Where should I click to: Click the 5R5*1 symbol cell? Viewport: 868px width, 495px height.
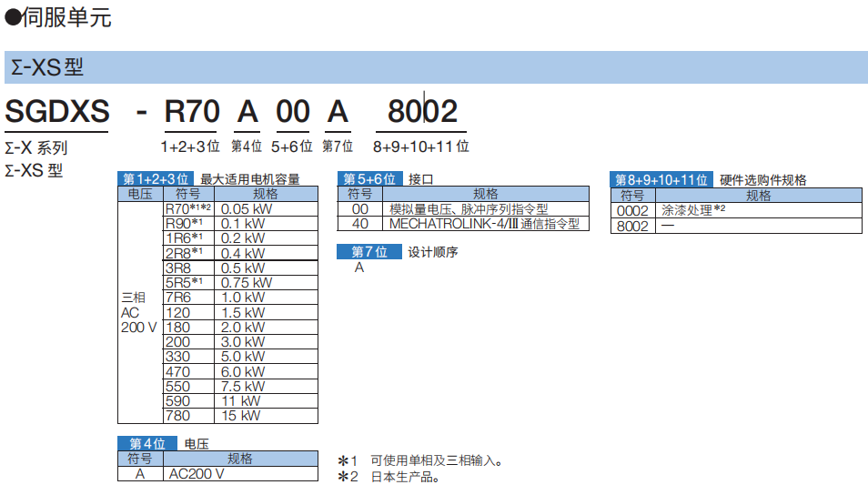click(x=188, y=282)
